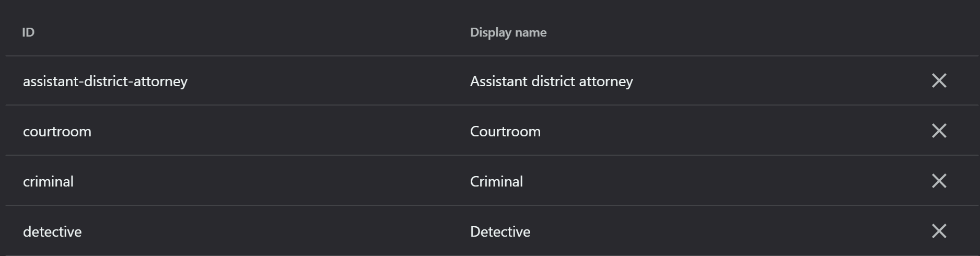
Task: Edit the Criminal display name
Action: [x=496, y=181]
